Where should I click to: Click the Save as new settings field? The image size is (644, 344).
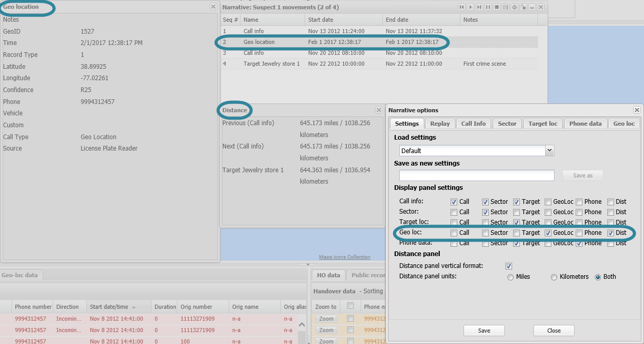[476, 175]
